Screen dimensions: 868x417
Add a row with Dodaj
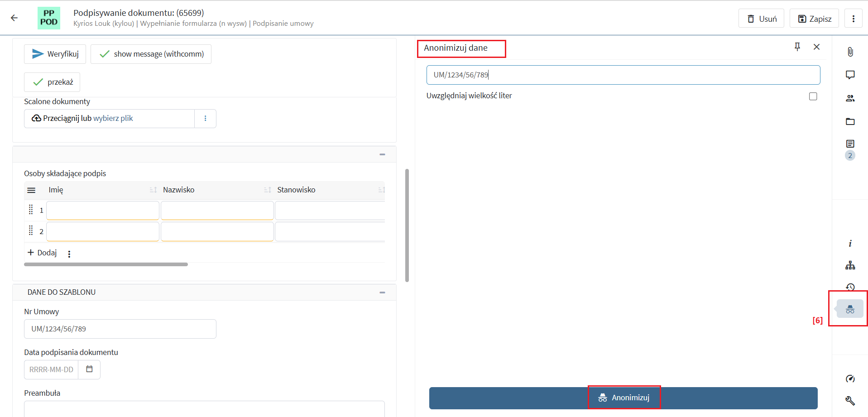(42, 253)
